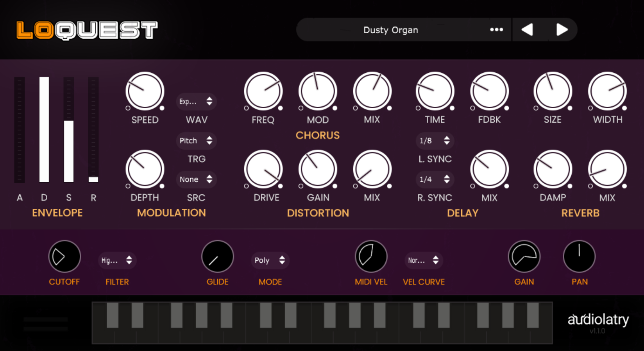The height and width of the screenshot is (351, 644).
Task: Click the audiolatry logo
Action: pyautogui.click(x=598, y=320)
